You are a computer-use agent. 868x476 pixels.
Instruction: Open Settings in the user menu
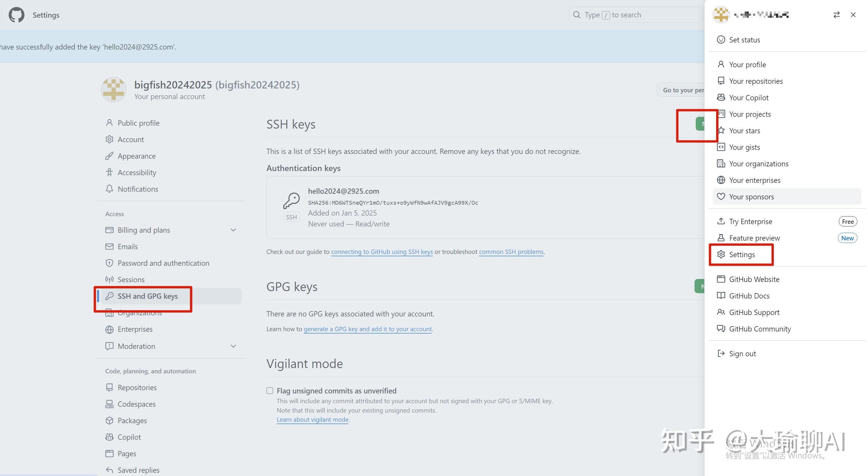[x=741, y=255]
